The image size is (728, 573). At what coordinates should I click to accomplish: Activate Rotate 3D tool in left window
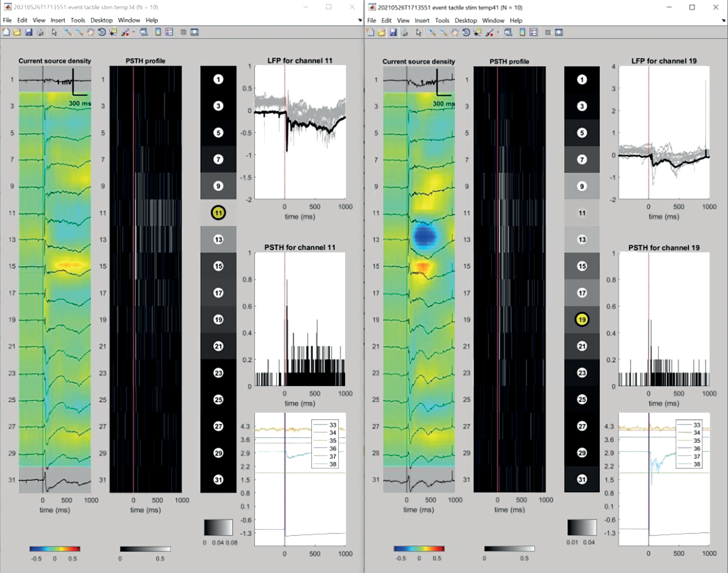click(102, 32)
